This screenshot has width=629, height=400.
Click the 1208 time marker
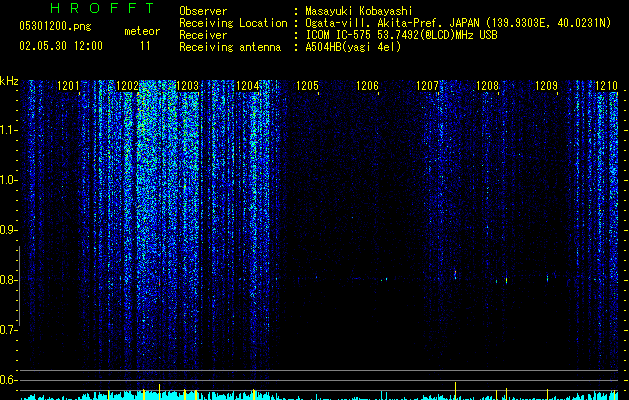tap(487, 85)
